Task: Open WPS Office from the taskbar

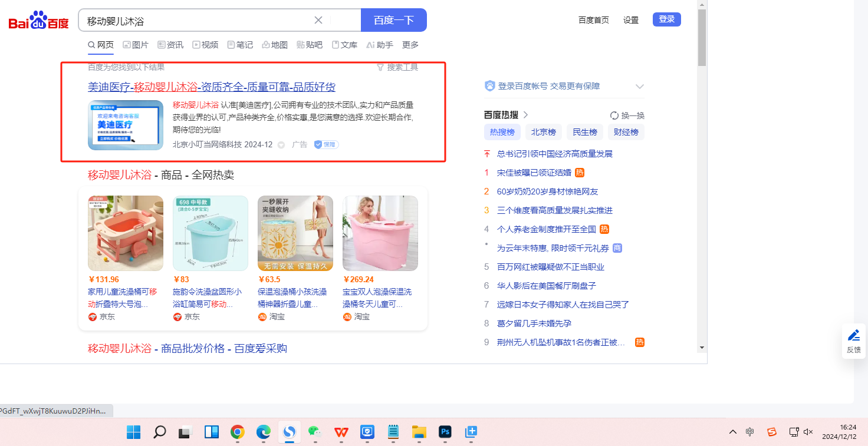Action: coord(341,432)
